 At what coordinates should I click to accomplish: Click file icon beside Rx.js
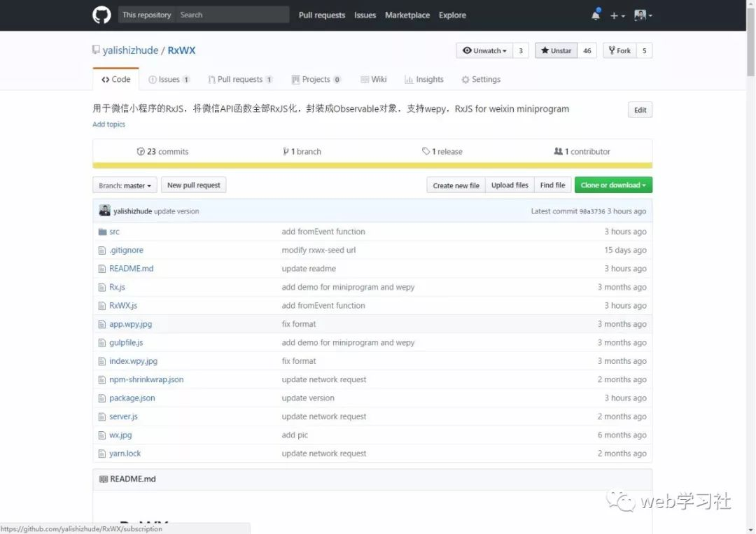tap(101, 287)
